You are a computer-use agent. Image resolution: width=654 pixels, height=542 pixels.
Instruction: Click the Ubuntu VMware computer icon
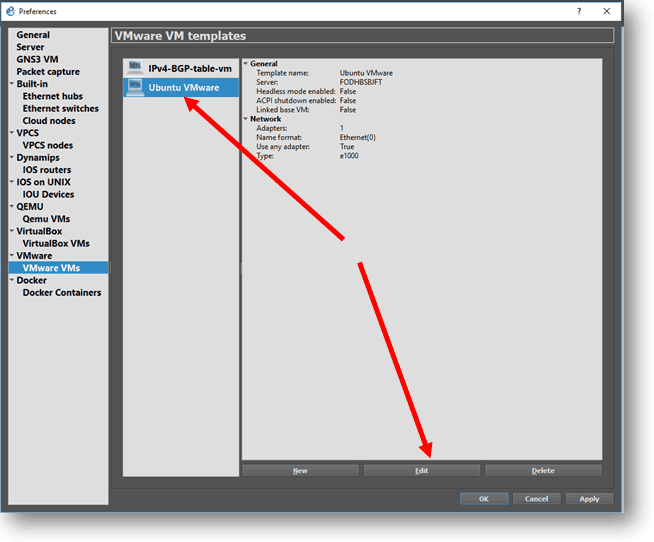click(x=134, y=87)
